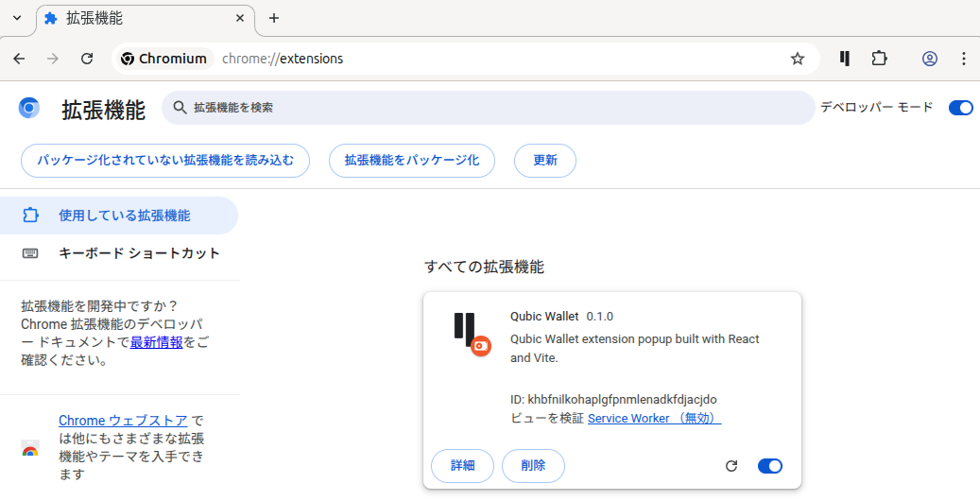Open キーボード ショートカット in the sidebar

[x=139, y=253]
